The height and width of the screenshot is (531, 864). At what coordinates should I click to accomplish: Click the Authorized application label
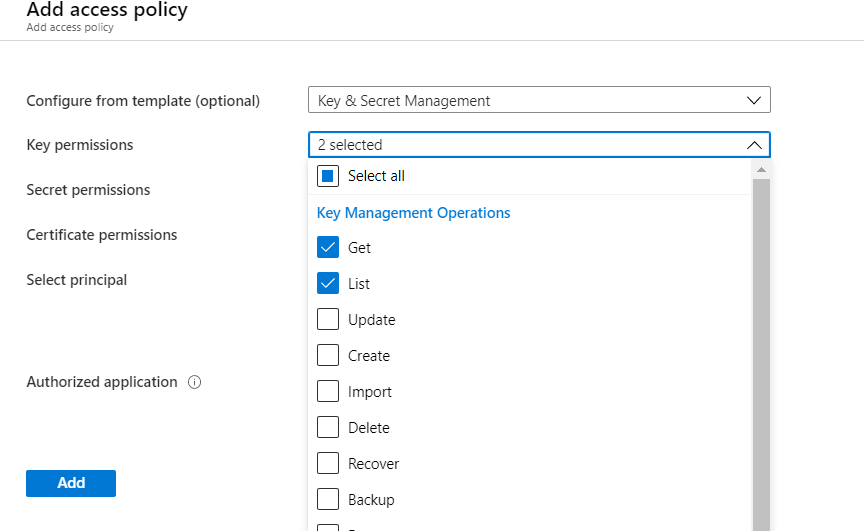102,382
